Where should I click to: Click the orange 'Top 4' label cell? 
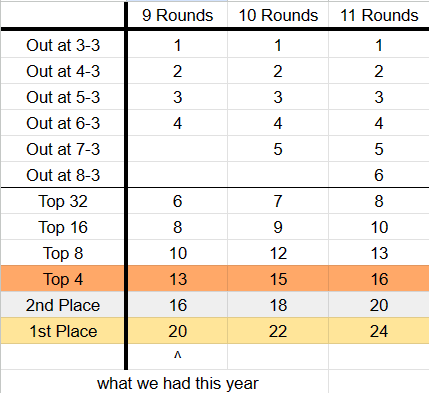[63, 279]
